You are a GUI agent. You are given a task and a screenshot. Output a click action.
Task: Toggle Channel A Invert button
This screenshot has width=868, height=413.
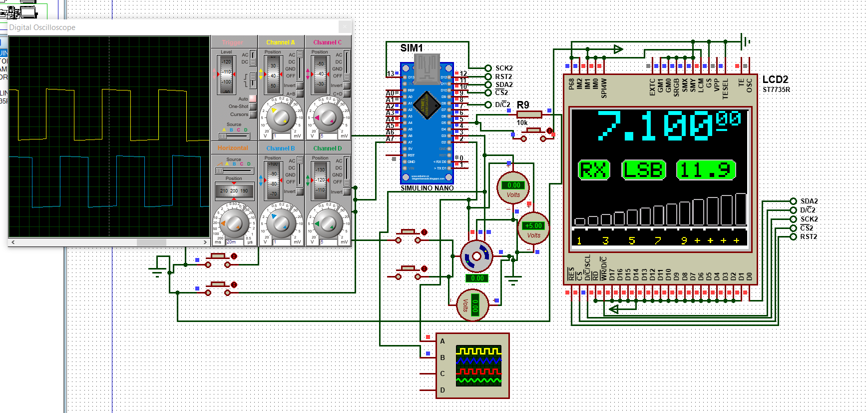(x=300, y=85)
